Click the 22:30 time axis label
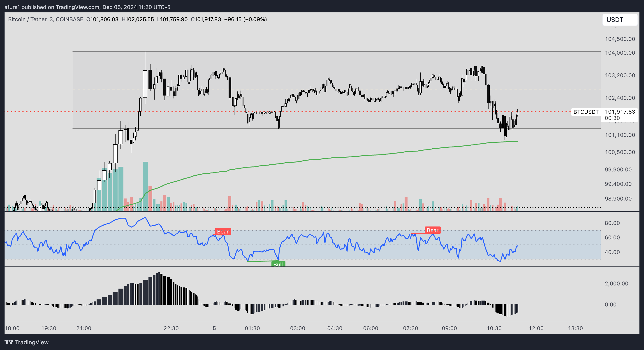Image resolution: width=644 pixels, height=350 pixels. tap(171, 328)
